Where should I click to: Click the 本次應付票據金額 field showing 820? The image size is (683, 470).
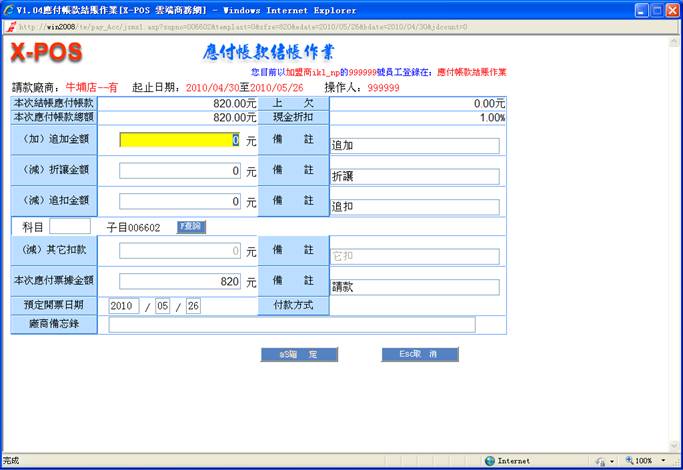click(x=180, y=282)
